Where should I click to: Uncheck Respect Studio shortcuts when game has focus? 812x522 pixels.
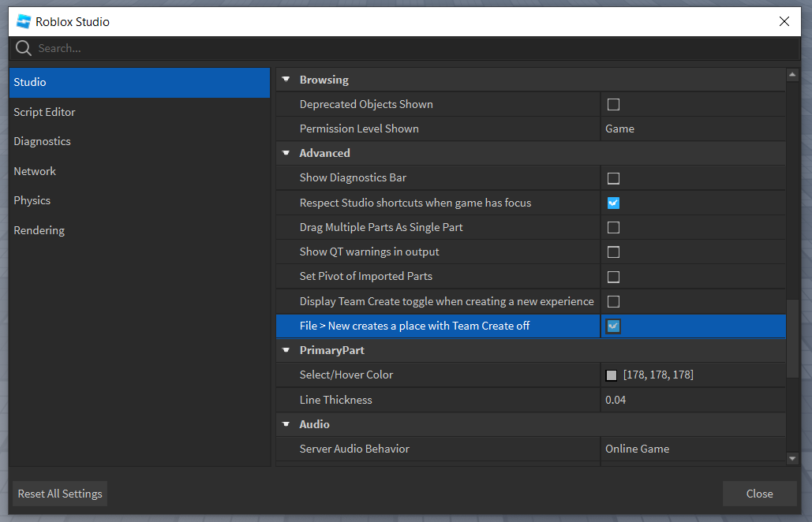coord(613,203)
